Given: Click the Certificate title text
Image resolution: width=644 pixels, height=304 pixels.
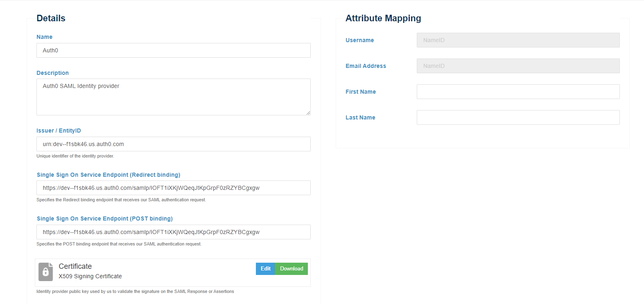Looking at the screenshot, I should [x=75, y=266].
